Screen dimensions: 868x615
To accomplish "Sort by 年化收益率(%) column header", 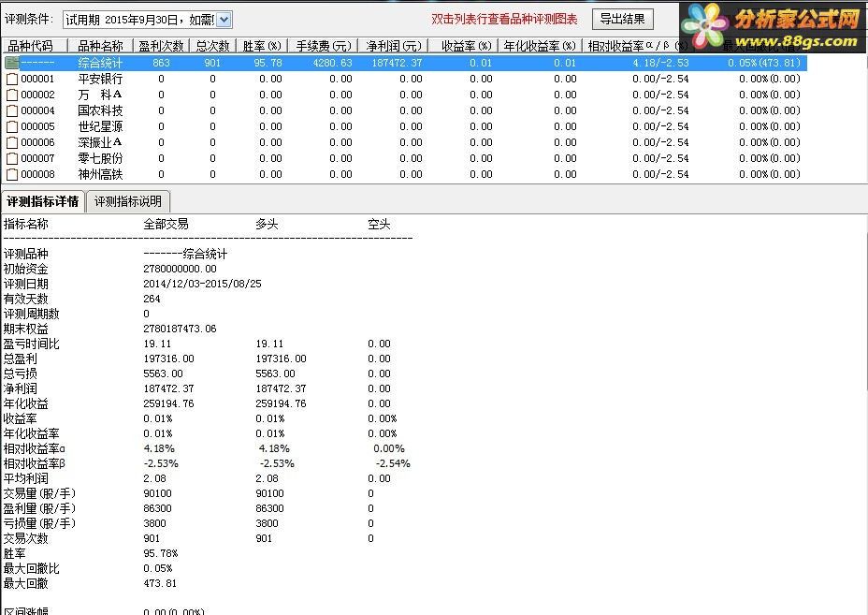I will click(541, 46).
